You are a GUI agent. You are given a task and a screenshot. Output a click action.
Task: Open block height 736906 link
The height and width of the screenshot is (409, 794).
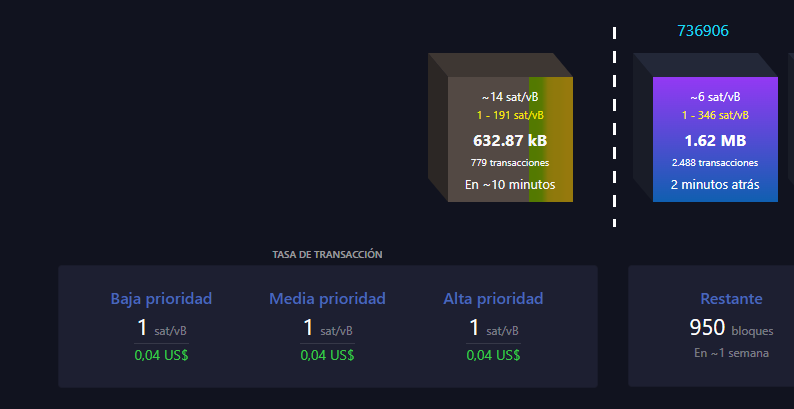(703, 31)
